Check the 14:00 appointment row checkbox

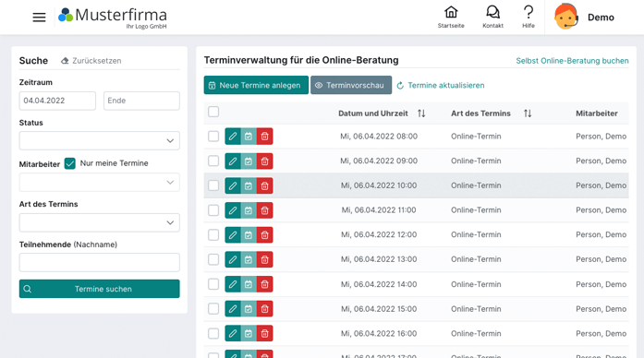[213, 284]
